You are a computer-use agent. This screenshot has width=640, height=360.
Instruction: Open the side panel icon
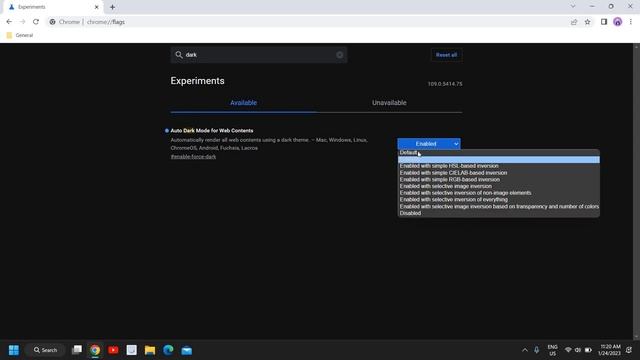pos(604,22)
